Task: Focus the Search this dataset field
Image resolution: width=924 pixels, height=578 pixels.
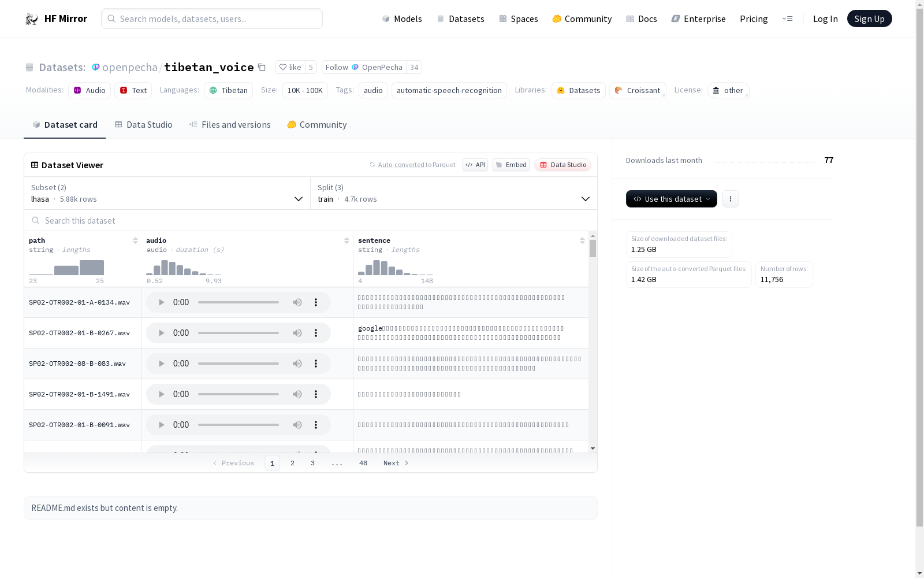Action: click(x=311, y=221)
